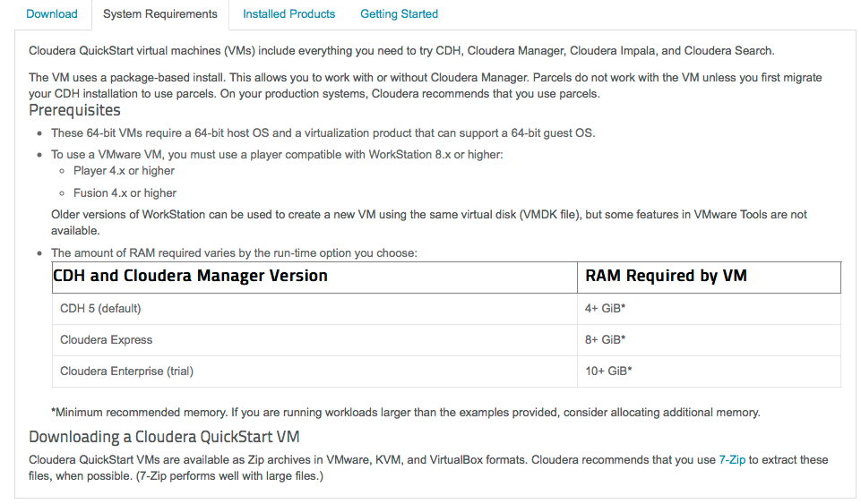Viewport: 861px width, 504px height.
Task: Click the 'Fusion 4.x or higher' item
Action: click(125, 193)
